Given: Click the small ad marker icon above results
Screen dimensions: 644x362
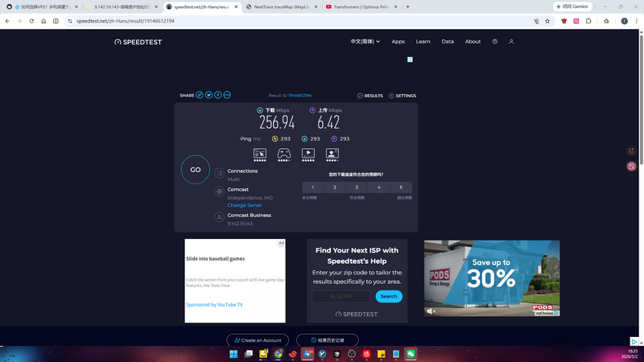Looking at the screenshot, I should [410, 60].
